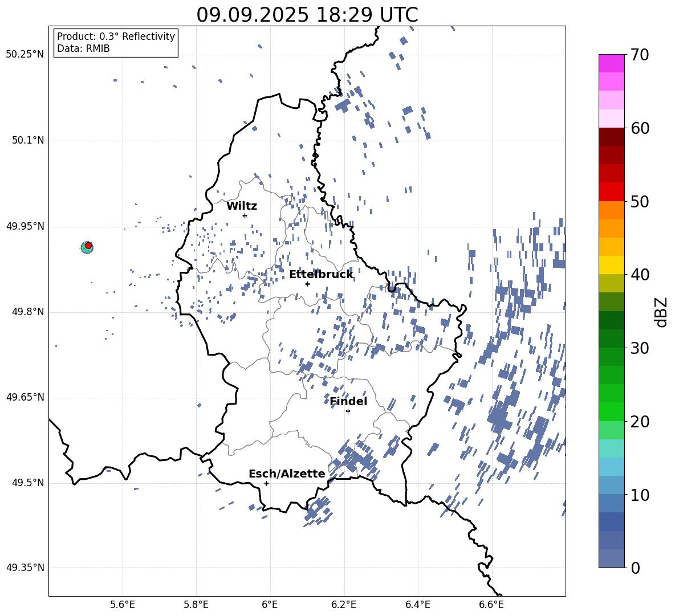675x616 pixels.
Task: Click the 5.6°E longitude label
Action: tap(123, 605)
